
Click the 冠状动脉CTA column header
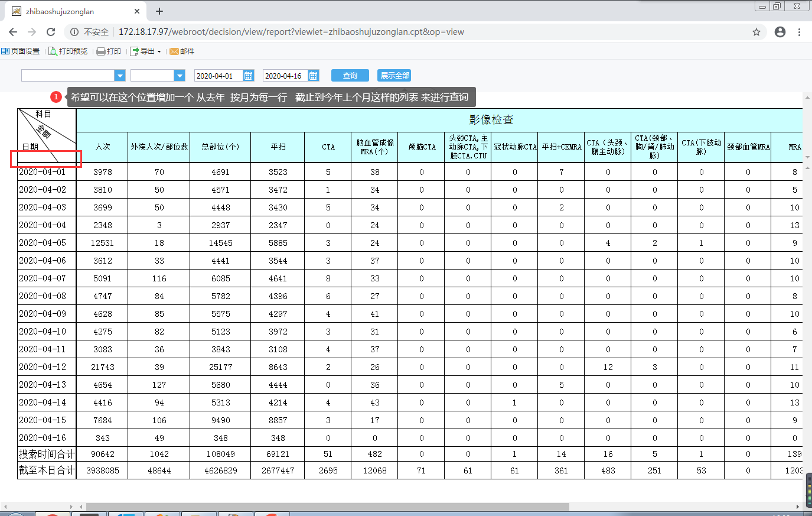pyautogui.click(x=514, y=147)
